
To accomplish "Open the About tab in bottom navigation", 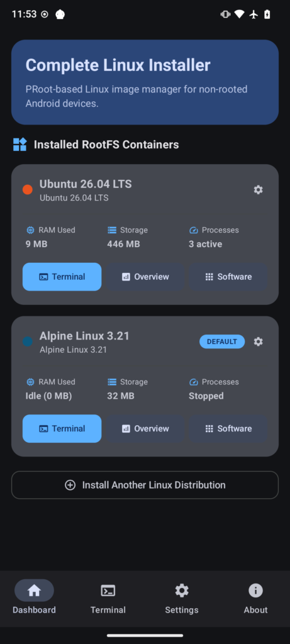I will tap(255, 597).
